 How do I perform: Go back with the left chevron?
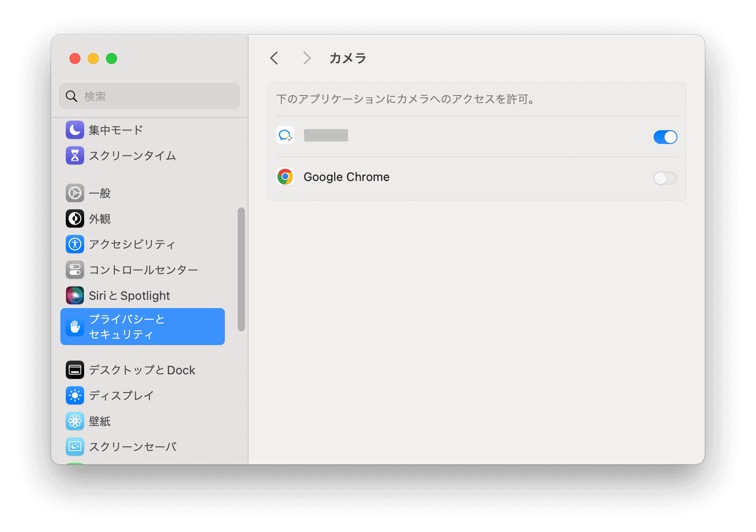(x=274, y=58)
